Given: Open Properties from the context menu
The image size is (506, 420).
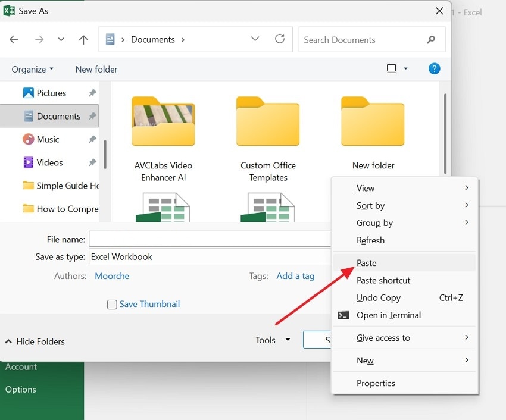Looking at the screenshot, I should [376, 383].
